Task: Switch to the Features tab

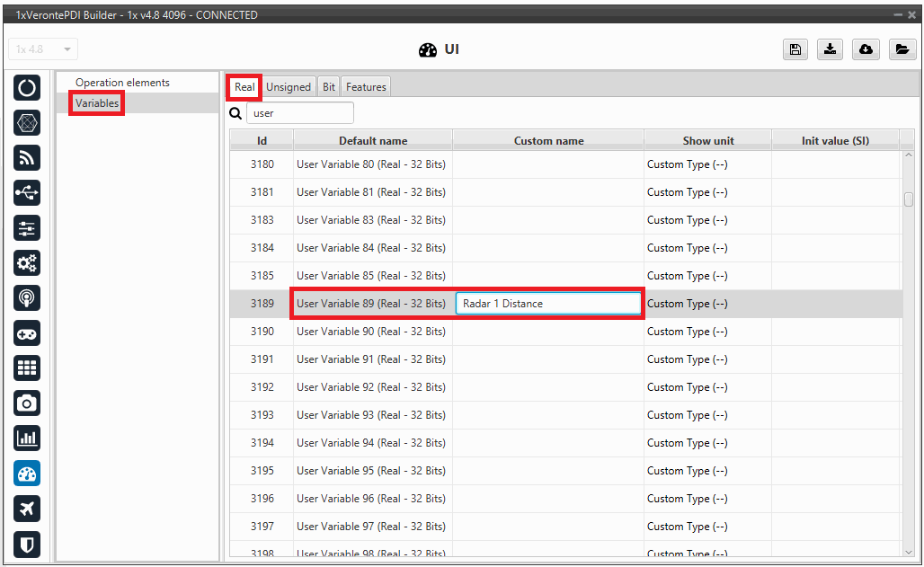Action: (x=366, y=87)
